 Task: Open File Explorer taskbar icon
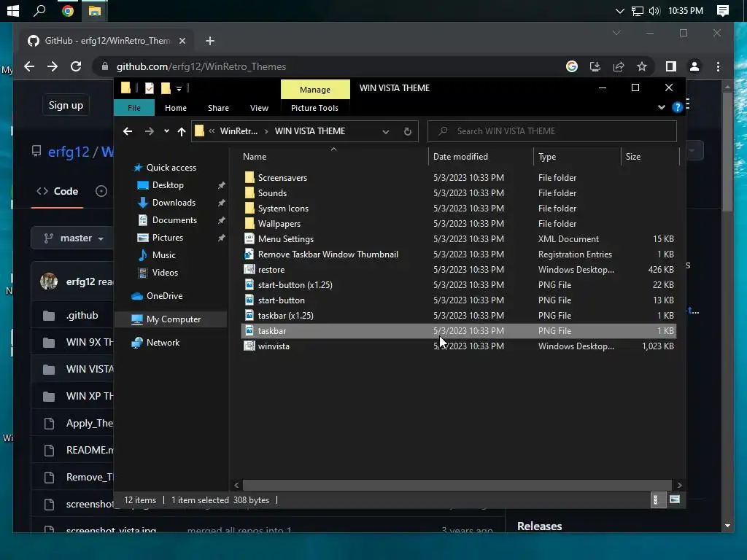click(94, 10)
